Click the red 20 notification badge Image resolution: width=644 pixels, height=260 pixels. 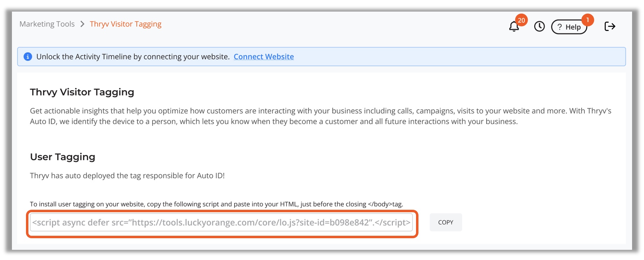521,20
